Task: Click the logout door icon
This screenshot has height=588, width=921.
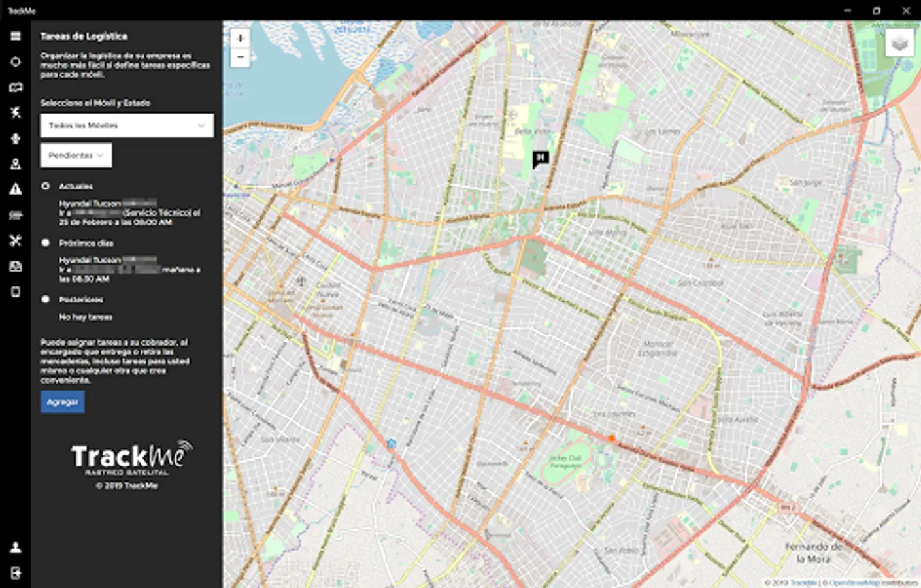Action: tap(16, 573)
